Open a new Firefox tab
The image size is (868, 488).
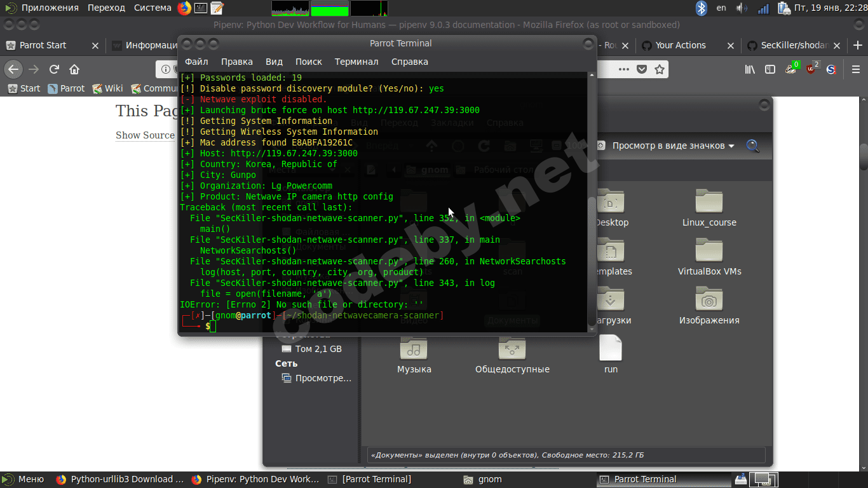pyautogui.click(x=858, y=45)
